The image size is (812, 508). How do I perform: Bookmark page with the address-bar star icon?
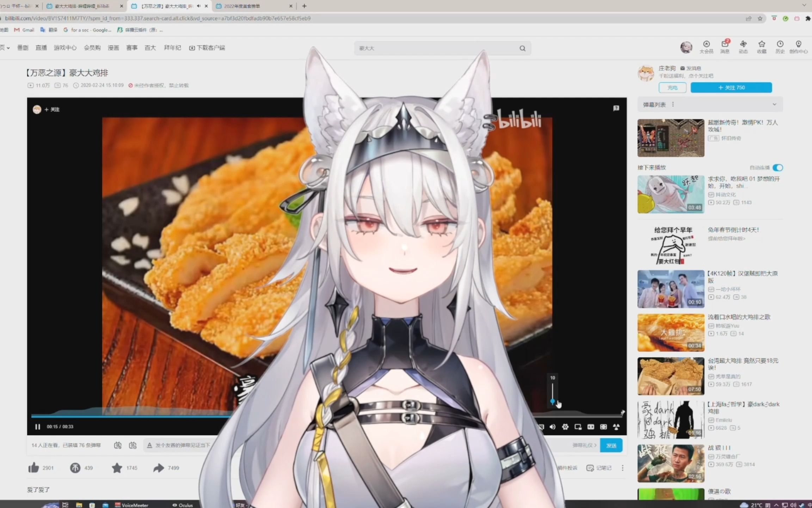[760, 18]
